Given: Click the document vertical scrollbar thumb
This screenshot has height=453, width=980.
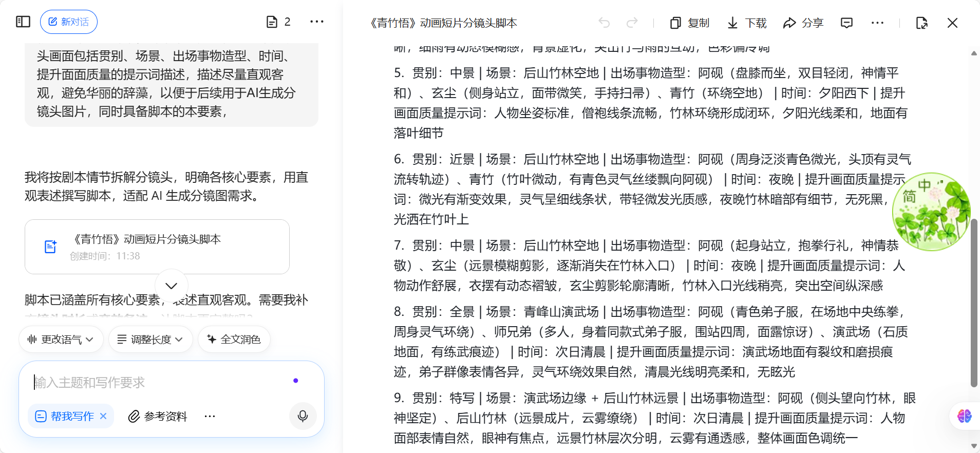Looking at the screenshot, I should [x=974, y=303].
